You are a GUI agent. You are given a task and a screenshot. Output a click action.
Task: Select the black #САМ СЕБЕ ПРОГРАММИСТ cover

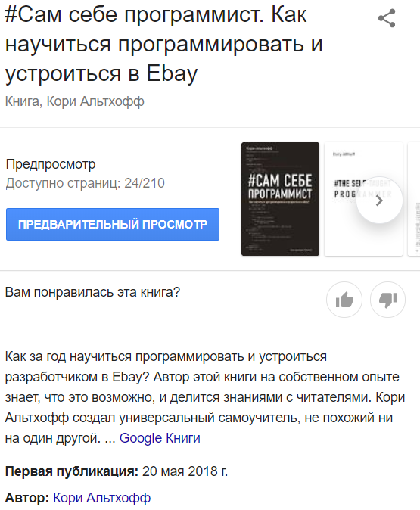[280, 199]
